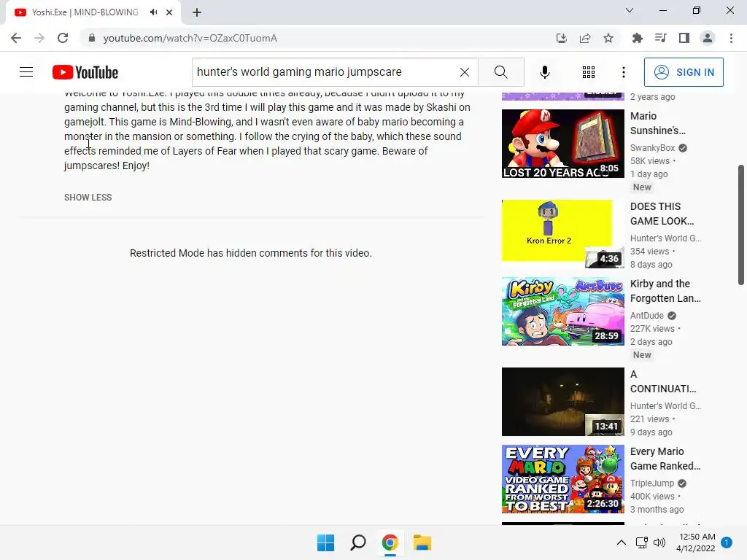Open the Chrome profile avatar
Image resolution: width=747 pixels, height=560 pixels.
pyautogui.click(x=708, y=38)
